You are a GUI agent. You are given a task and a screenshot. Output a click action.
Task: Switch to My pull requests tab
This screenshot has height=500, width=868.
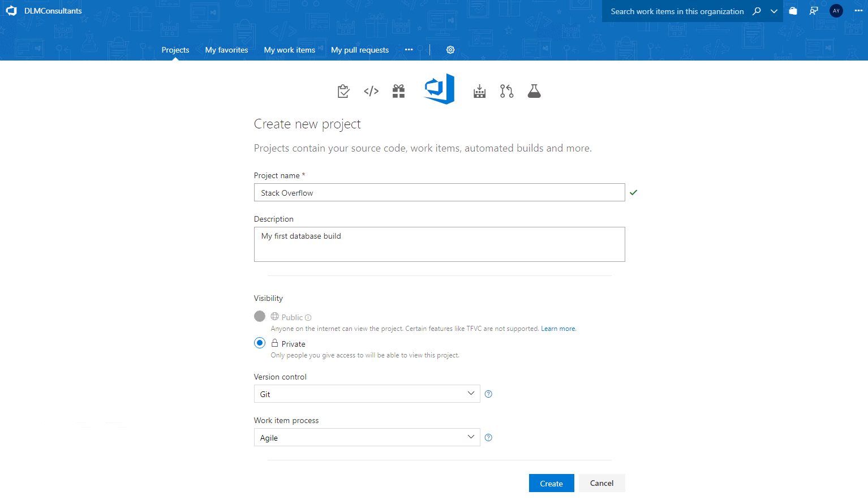pyautogui.click(x=360, y=50)
